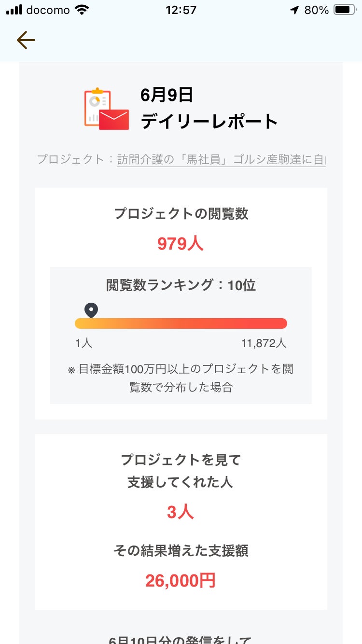
Task: Tap the 26,000円 support amount
Action: (x=181, y=581)
